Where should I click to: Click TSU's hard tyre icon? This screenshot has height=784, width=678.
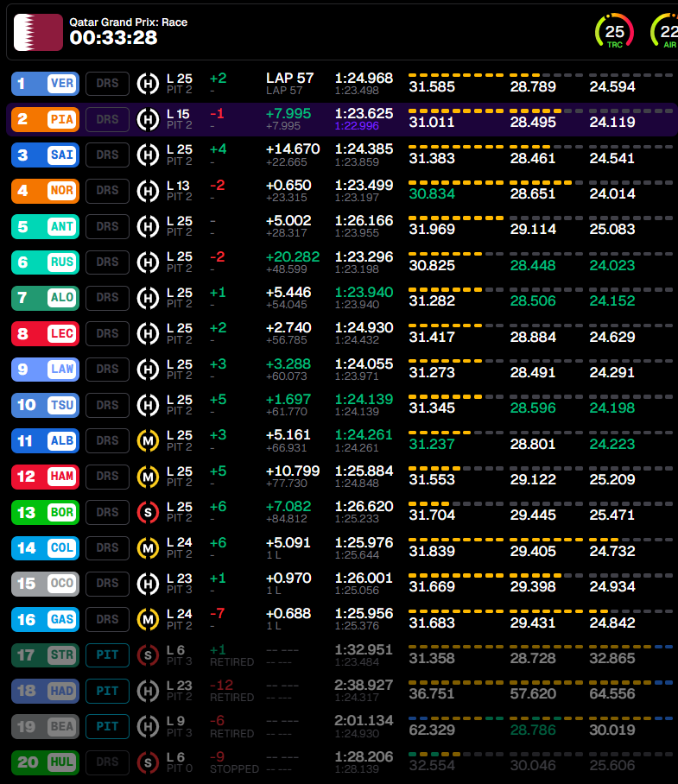148,405
